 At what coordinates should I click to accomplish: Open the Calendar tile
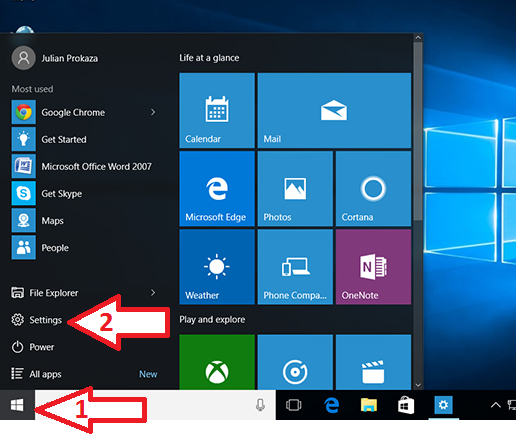click(x=217, y=110)
